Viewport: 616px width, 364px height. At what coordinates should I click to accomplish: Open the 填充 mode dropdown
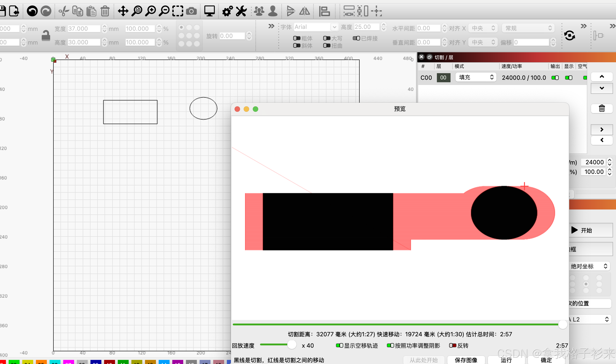476,77
